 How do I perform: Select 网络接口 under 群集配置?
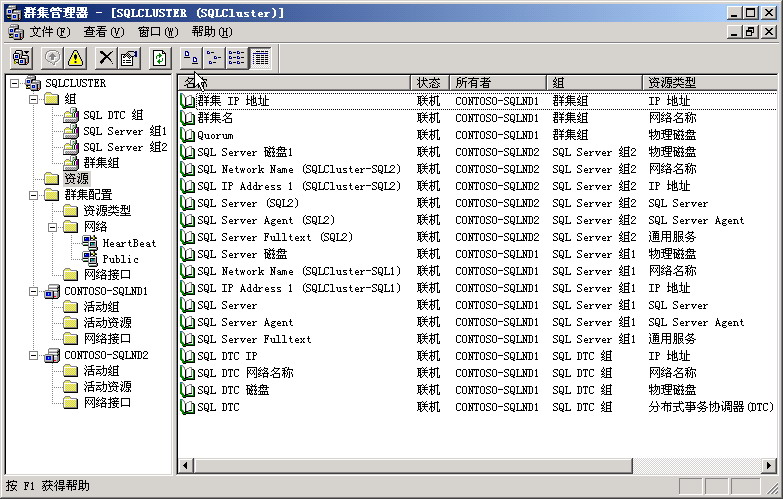(107, 275)
